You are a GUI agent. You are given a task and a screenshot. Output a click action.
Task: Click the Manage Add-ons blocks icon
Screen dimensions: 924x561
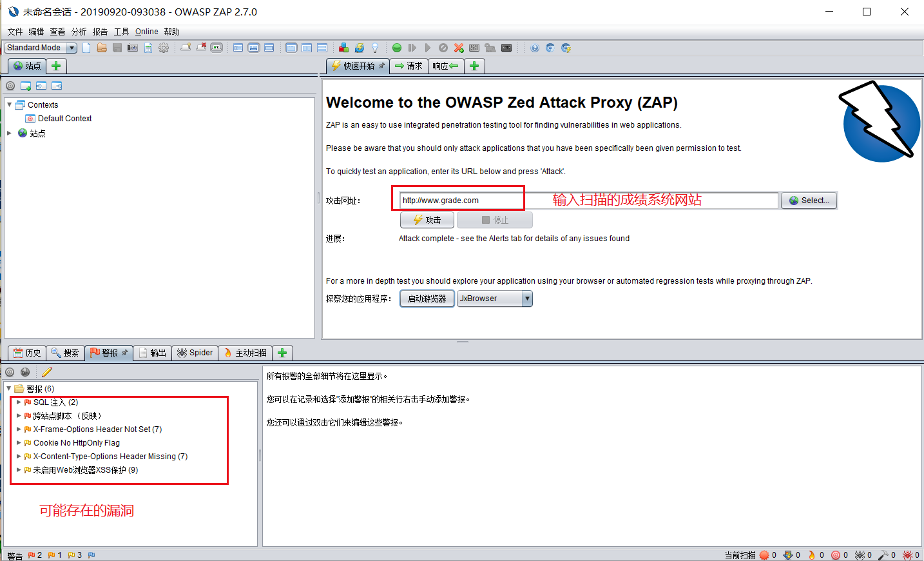click(x=343, y=48)
